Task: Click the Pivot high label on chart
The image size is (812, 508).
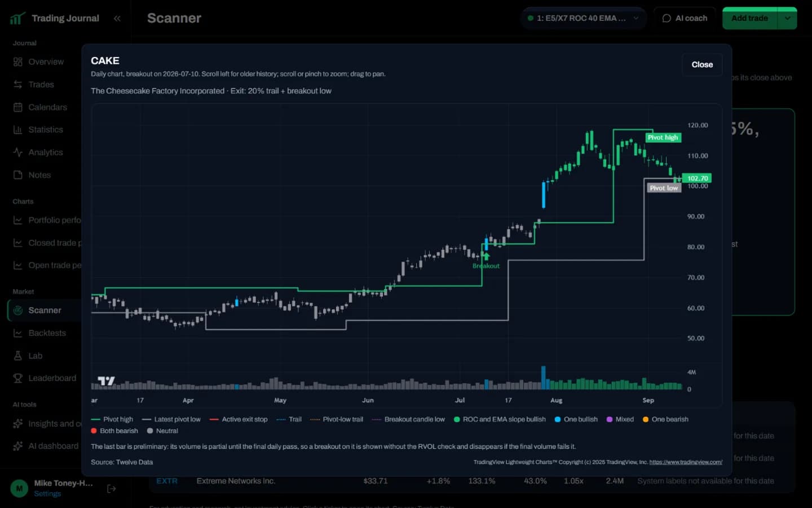Action: (663, 138)
